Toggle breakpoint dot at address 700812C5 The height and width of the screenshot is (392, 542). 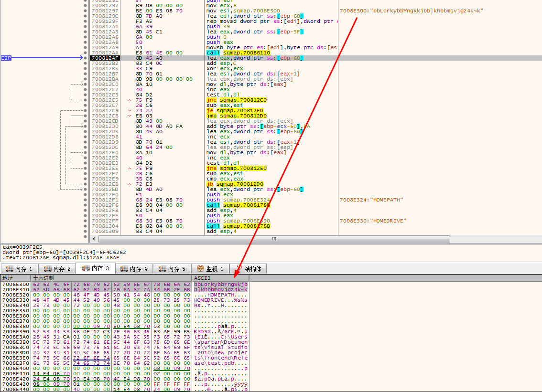pyautogui.click(x=86, y=100)
